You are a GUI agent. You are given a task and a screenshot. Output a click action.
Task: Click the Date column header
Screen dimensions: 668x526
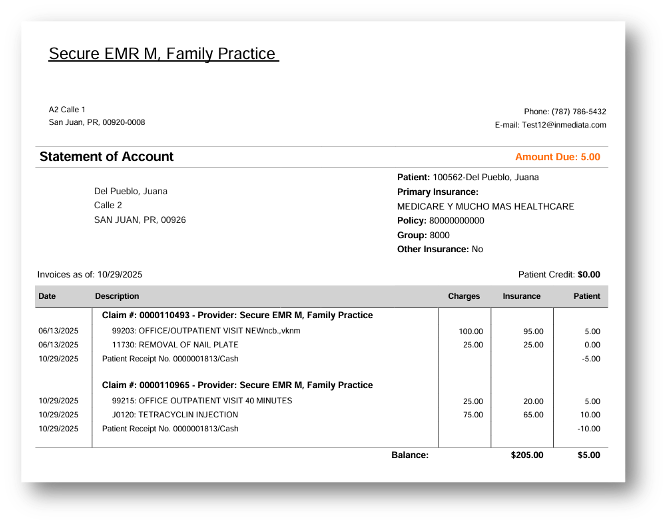pyautogui.click(x=47, y=296)
